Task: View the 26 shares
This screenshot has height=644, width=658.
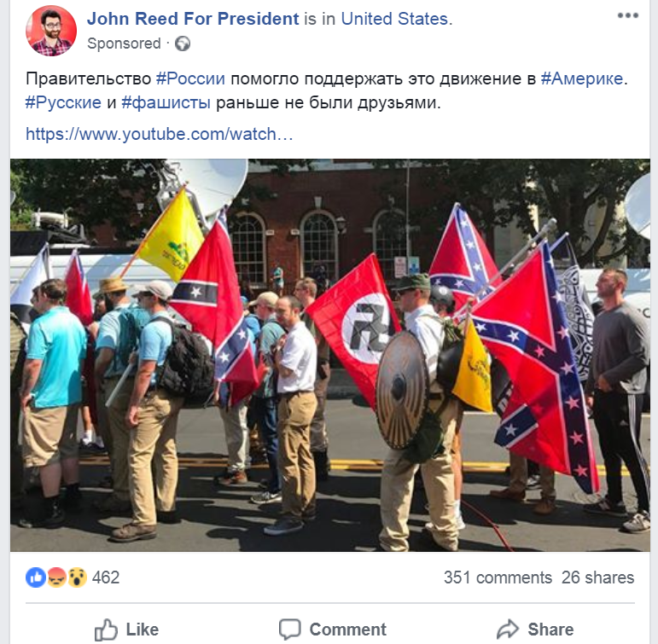Action: coord(597,577)
